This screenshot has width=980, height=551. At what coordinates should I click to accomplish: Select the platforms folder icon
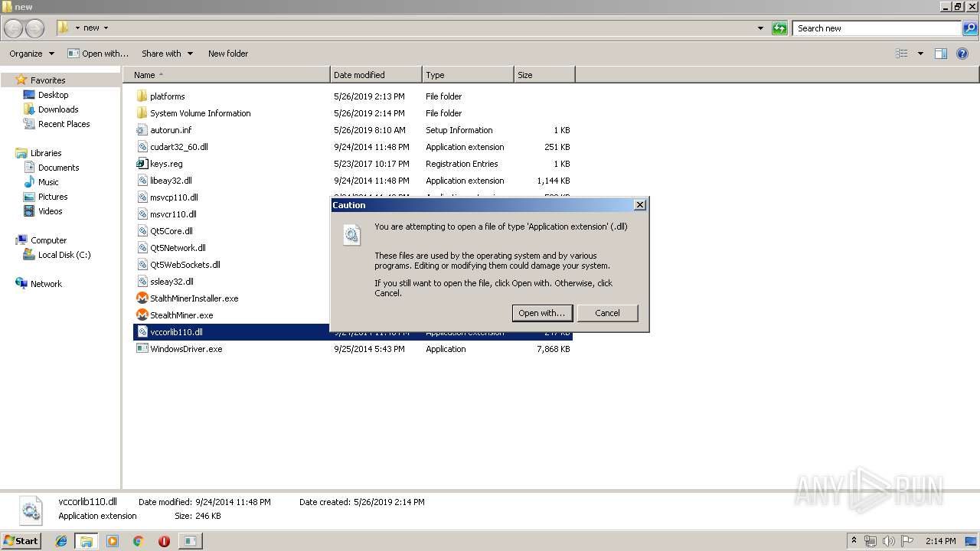[142, 96]
